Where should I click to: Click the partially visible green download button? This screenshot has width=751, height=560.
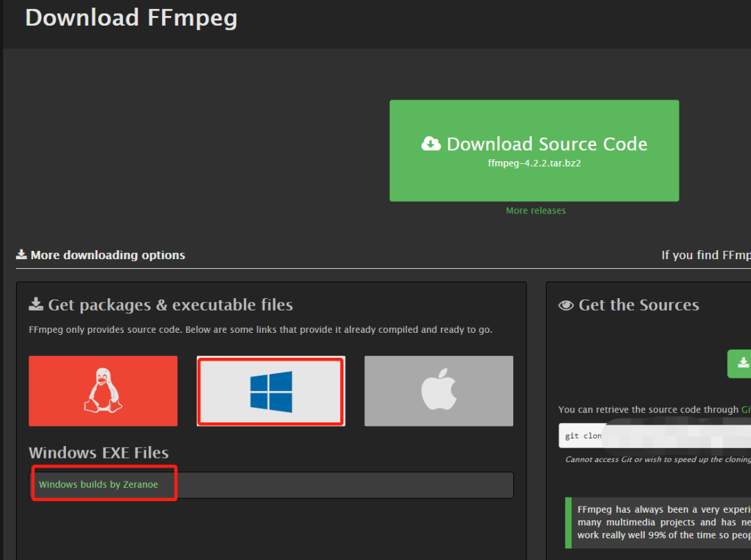pos(739,363)
